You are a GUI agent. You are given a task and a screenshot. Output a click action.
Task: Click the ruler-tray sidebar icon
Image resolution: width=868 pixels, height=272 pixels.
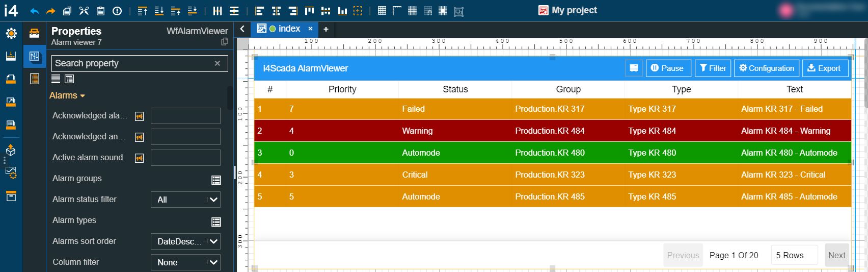pyautogui.click(x=11, y=56)
